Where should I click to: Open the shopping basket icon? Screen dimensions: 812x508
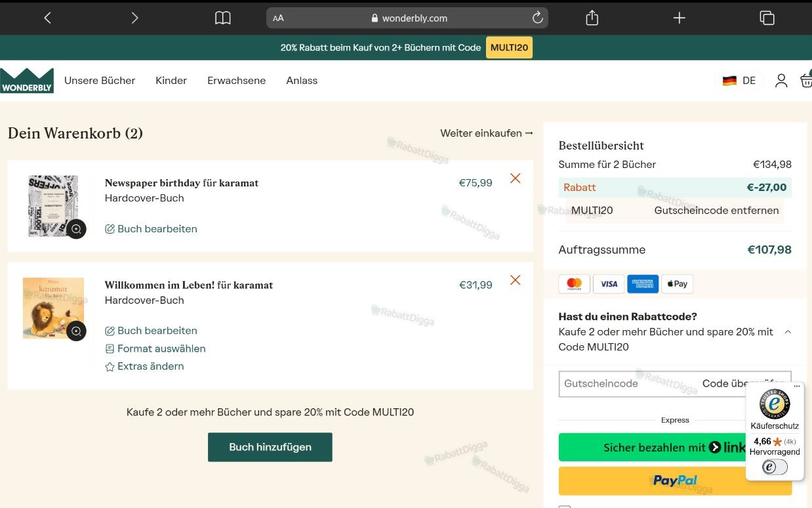[x=806, y=80]
